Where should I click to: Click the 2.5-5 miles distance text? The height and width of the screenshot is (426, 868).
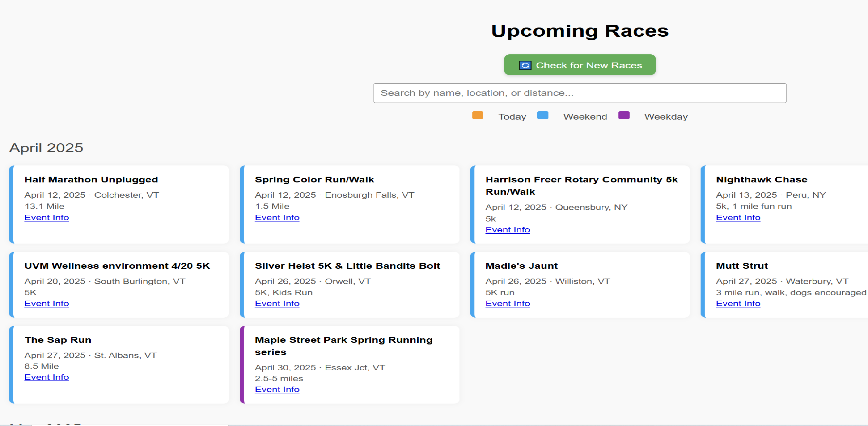[279, 378]
